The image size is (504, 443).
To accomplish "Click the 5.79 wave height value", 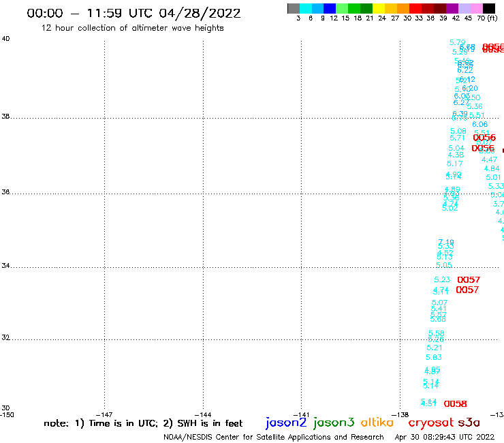I will point(457,42).
